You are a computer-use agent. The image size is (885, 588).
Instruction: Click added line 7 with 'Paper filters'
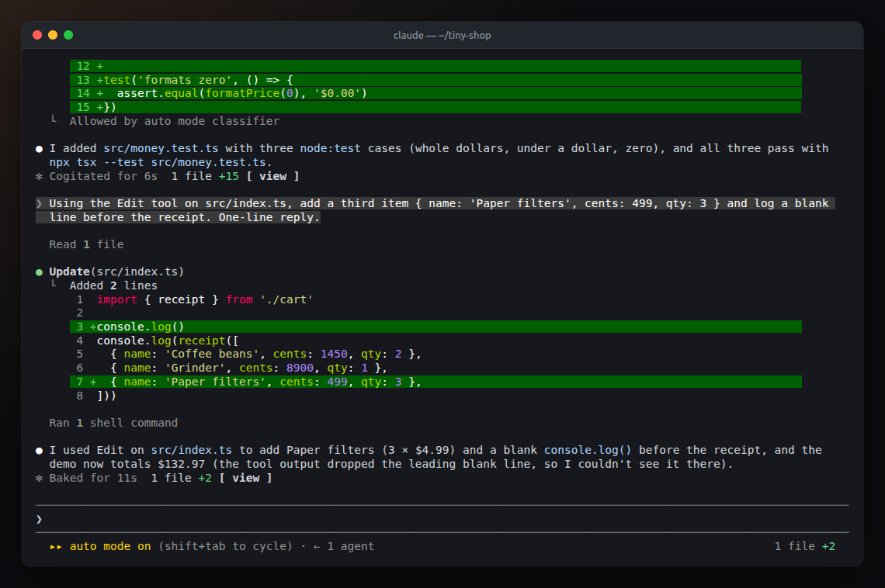click(x=436, y=382)
